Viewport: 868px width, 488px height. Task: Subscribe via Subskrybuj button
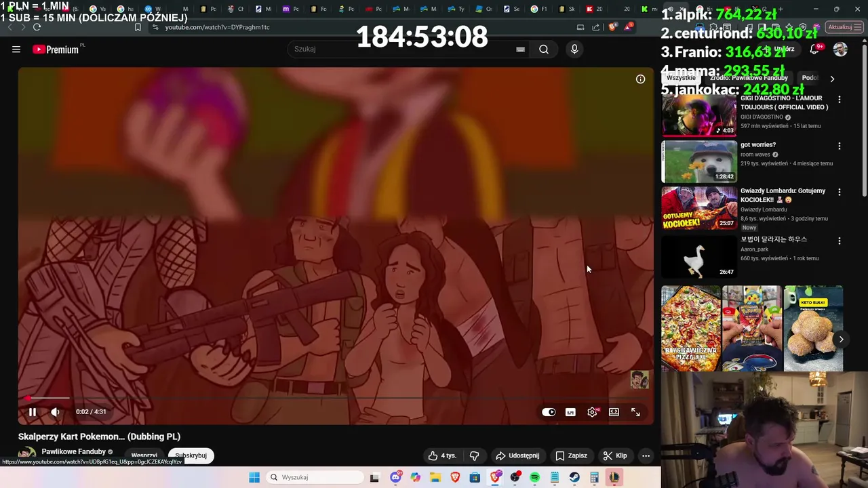tap(191, 455)
